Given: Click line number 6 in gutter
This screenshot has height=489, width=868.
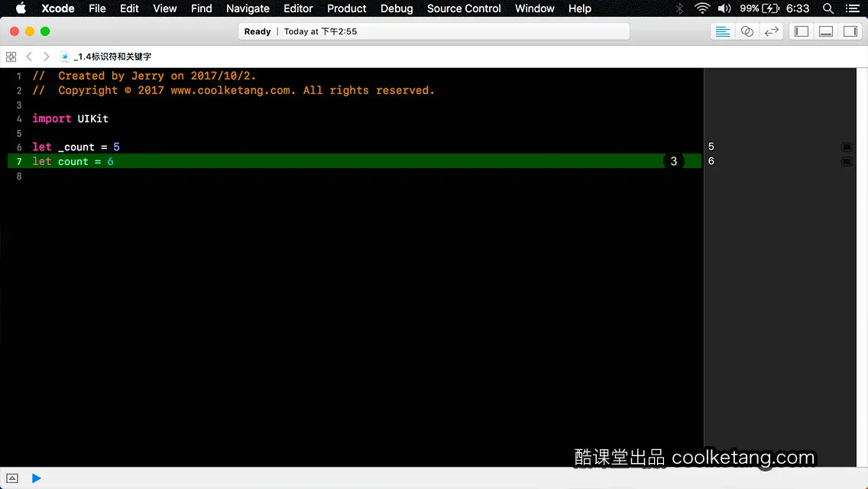Looking at the screenshot, I should click(x=19, y=147).
